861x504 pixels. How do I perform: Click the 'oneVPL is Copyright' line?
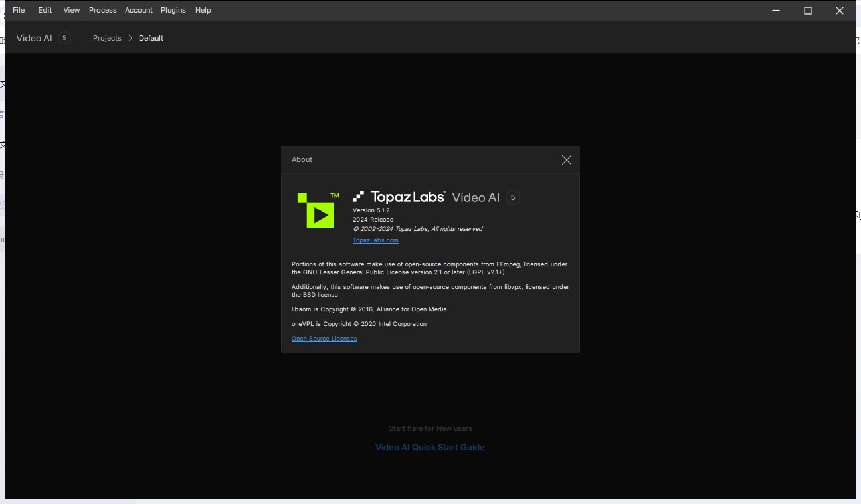coord(359,324)
